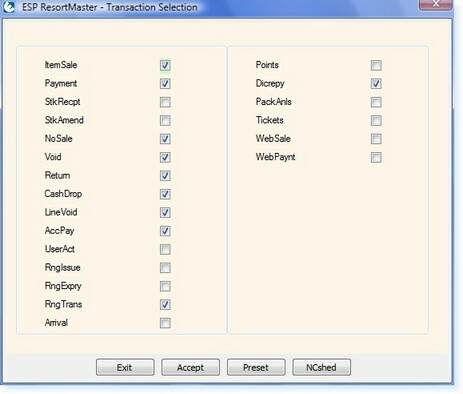Click the Payment label text
The width and height of the screenshot is (463, 394).
(61, 83)
